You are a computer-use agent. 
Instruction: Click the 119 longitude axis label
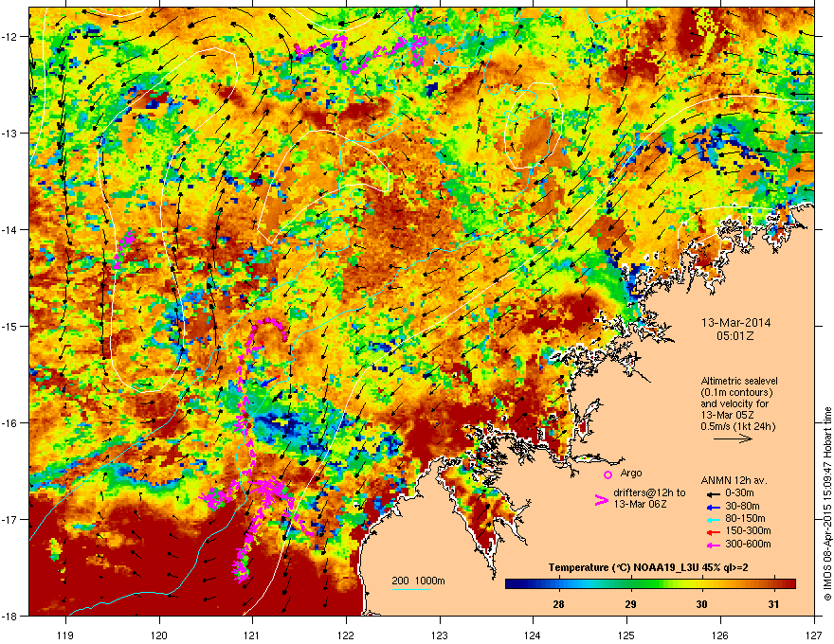tap(66, 635)
